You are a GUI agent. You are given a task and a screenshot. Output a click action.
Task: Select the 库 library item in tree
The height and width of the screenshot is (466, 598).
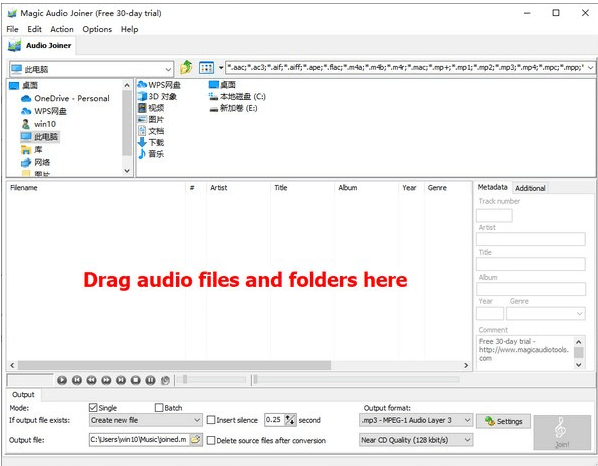32,149
